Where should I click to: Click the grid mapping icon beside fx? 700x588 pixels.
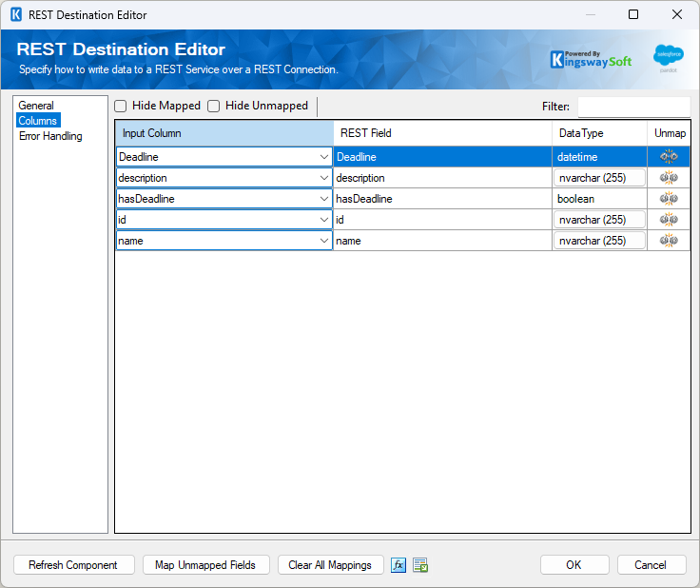click(x=420, y=565)
